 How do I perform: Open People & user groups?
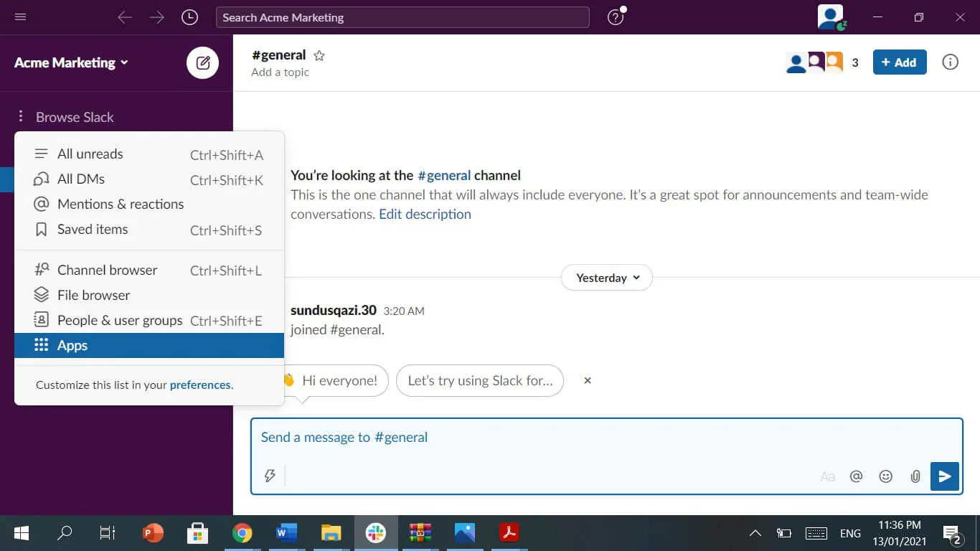(149, 321)
